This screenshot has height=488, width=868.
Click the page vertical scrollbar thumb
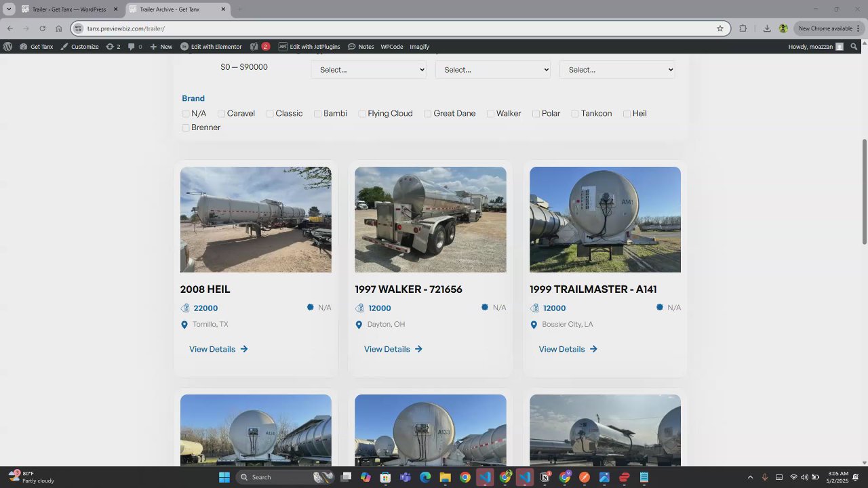[x=865, y=192]
